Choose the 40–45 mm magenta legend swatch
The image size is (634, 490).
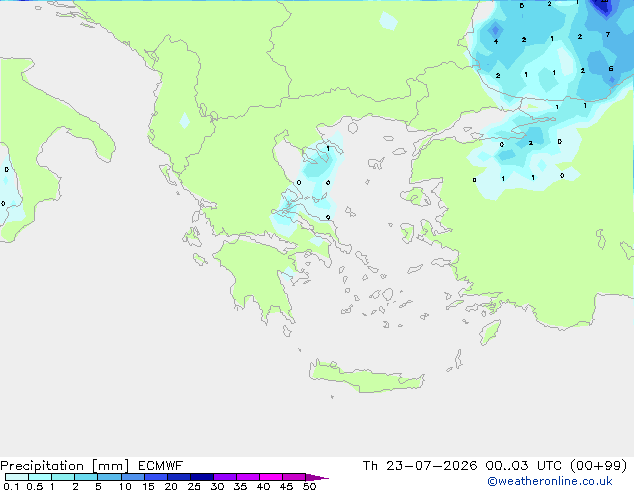point(271,477)
